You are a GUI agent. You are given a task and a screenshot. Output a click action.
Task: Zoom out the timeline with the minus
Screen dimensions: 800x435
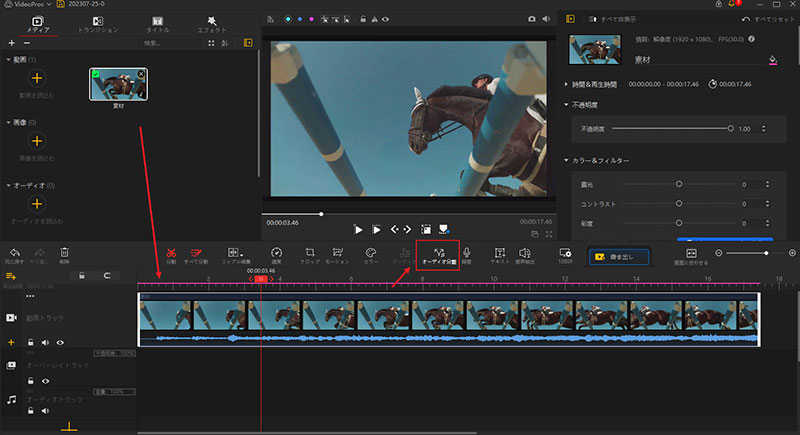click(718, 253)
